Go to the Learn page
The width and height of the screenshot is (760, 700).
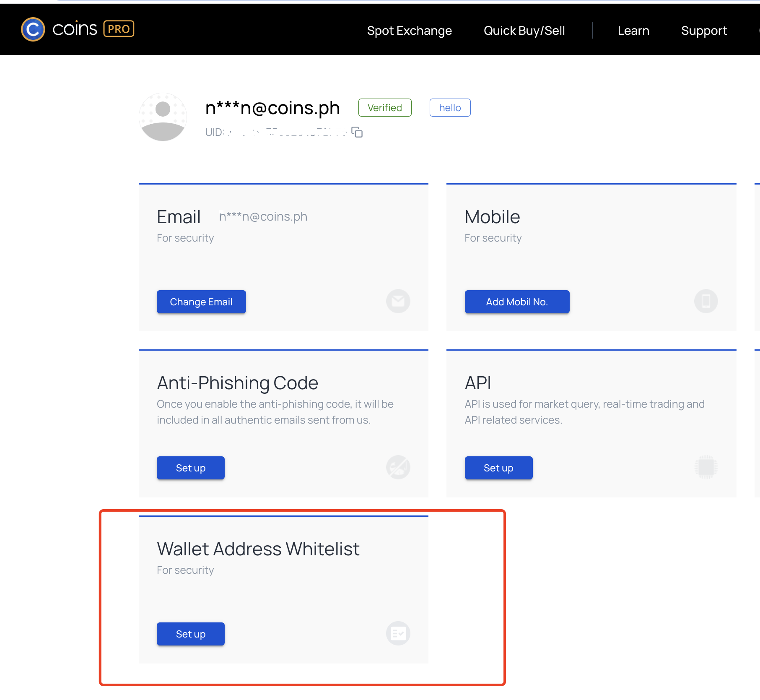coord(633,31)
